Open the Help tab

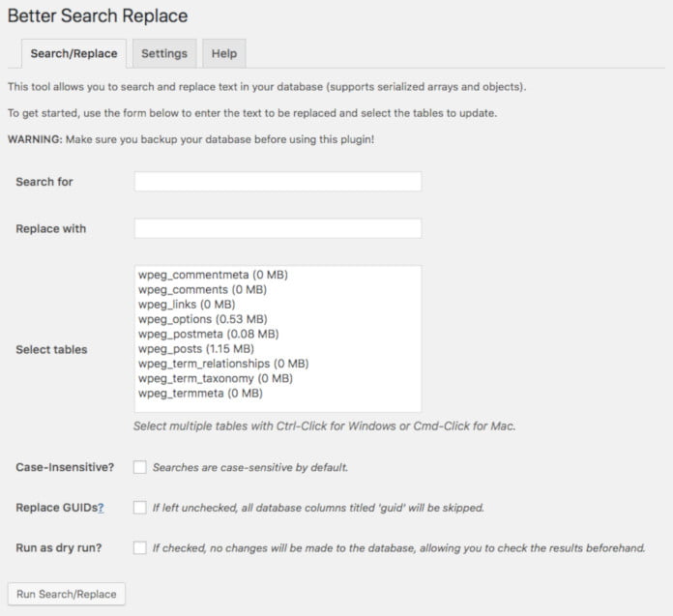(x=224, y=53)
